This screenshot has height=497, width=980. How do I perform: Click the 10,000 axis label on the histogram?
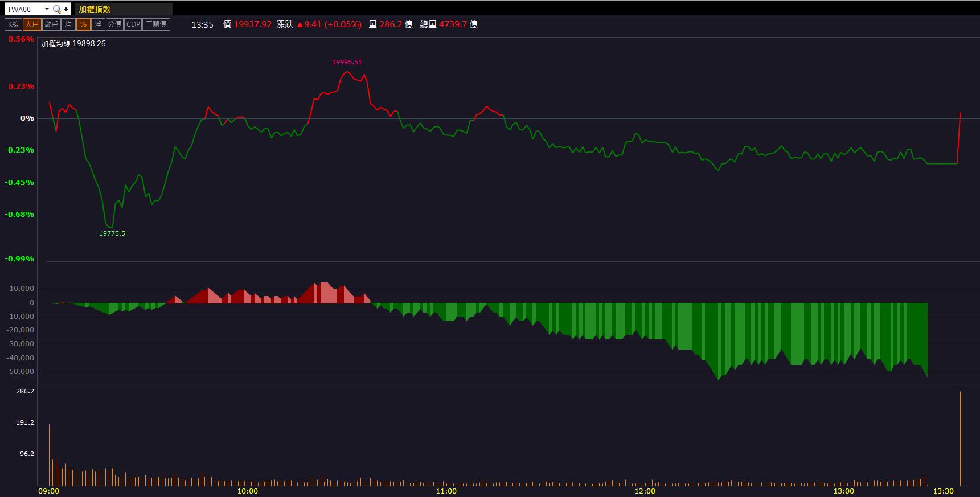[x=22, y=289]
